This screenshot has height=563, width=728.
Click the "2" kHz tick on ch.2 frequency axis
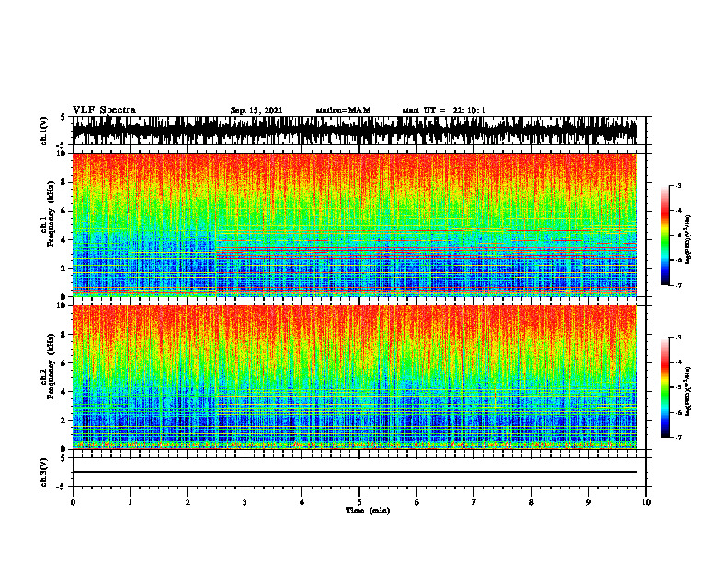pyautogui.click(x=64, y=420)
